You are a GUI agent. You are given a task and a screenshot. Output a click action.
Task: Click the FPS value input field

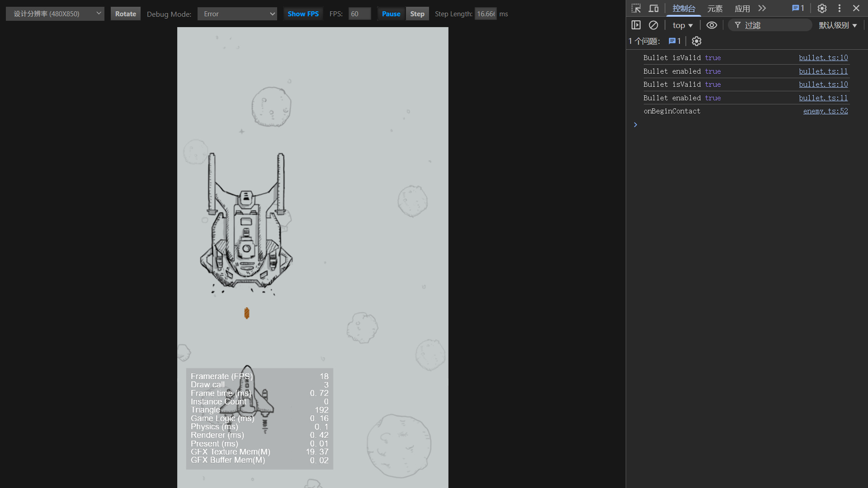359,14
